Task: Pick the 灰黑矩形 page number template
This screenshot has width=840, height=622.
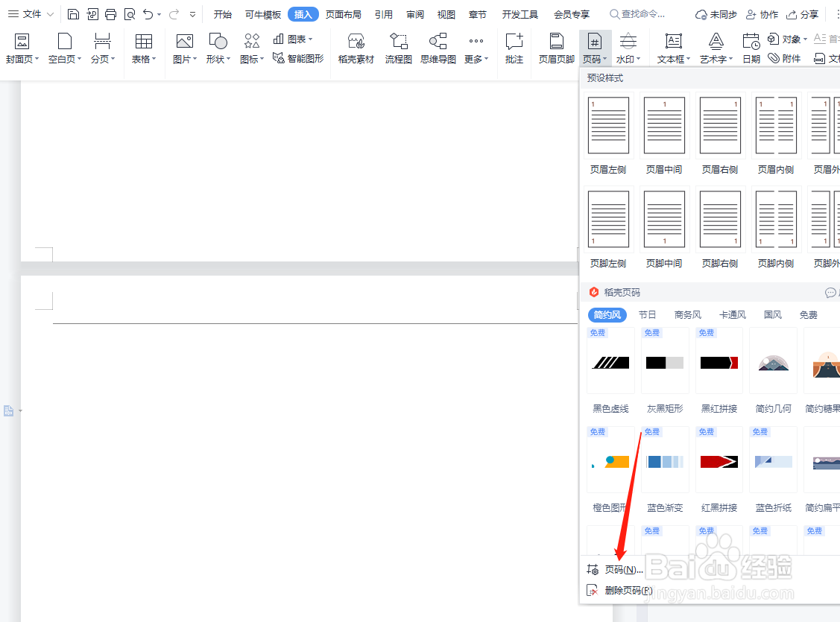Action: [x=665, y=371]
